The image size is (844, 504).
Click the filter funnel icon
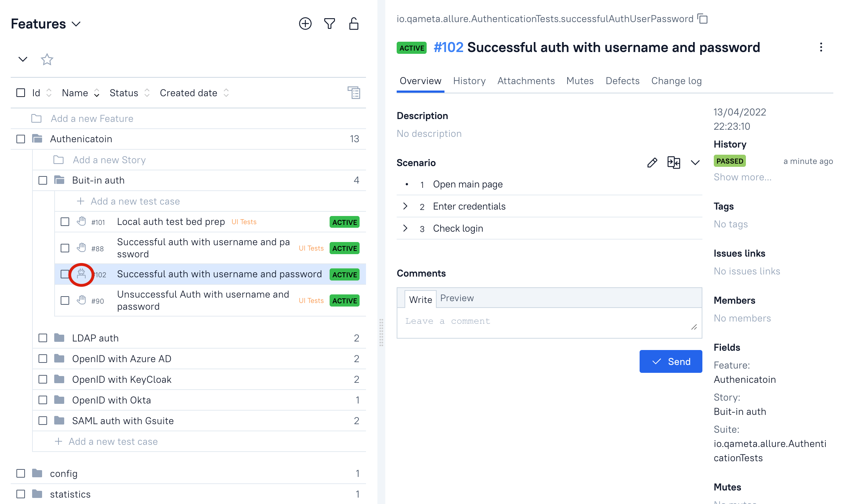pyautogui.click(x=329, y=24)
